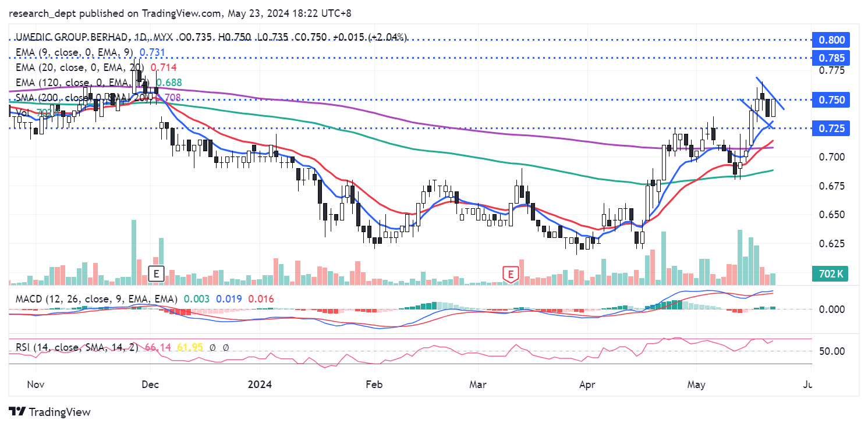
Task: Click the TradingView wordmark text at bottom
Action: point(59,412)
